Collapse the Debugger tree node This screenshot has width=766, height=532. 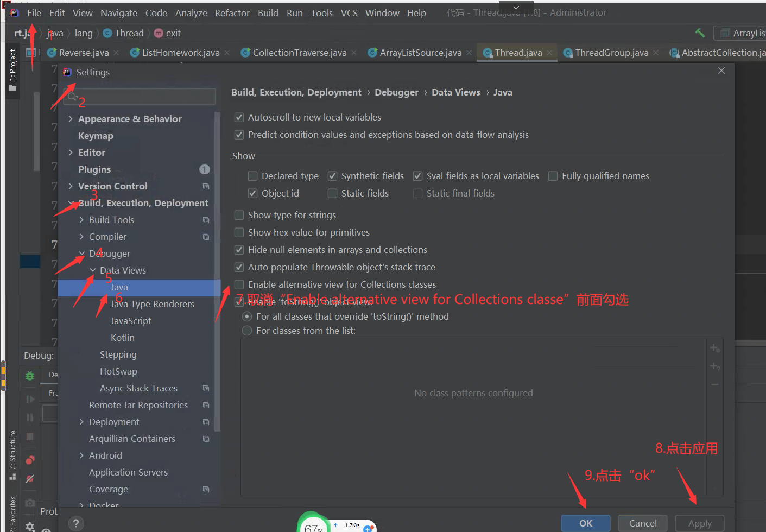pyautogui.click(x=81, y=254)
